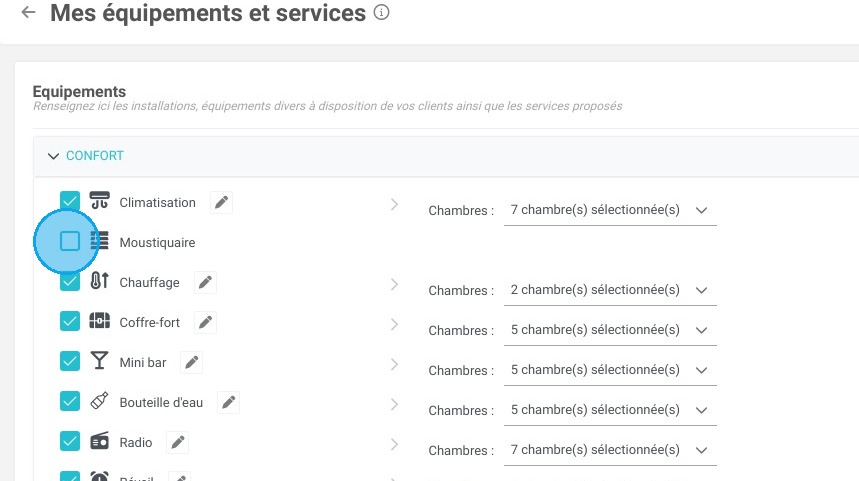This screenshot has height=481, width=859.
Task: Click the radio icon for Radio
Action: pyautogui.click(x=99, y=440)
